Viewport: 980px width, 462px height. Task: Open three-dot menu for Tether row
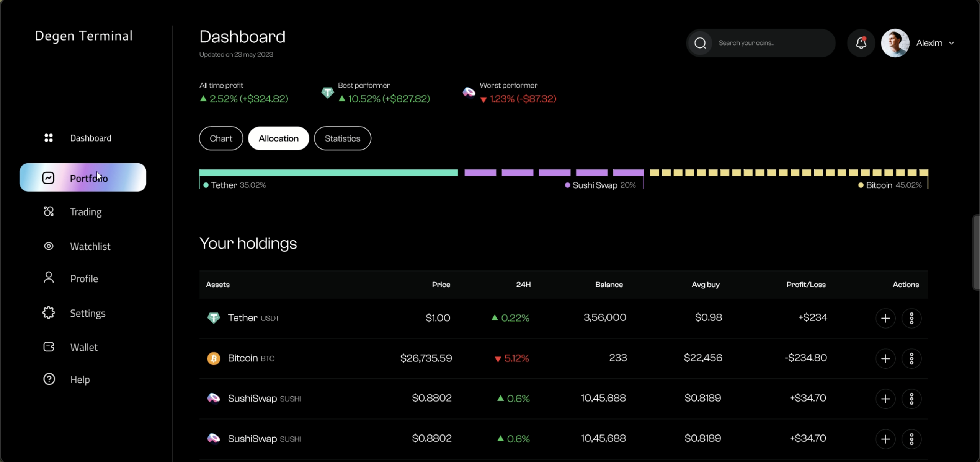click(911, 318)
